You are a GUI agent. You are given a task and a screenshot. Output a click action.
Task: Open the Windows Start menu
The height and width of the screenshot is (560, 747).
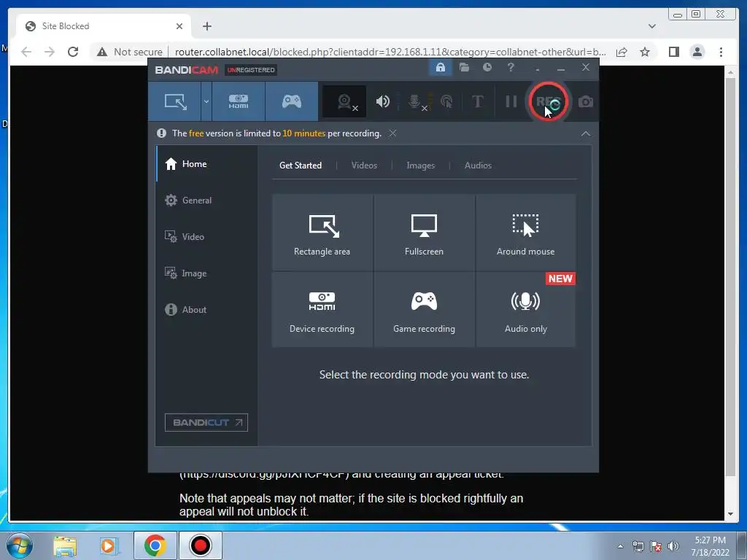[20, 545]
